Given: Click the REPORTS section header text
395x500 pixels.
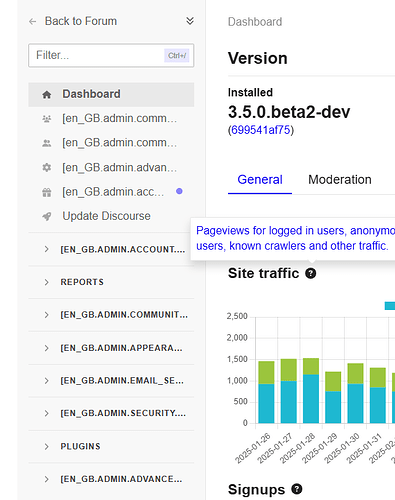Looking at the screenshot, I should click(82, 282).
